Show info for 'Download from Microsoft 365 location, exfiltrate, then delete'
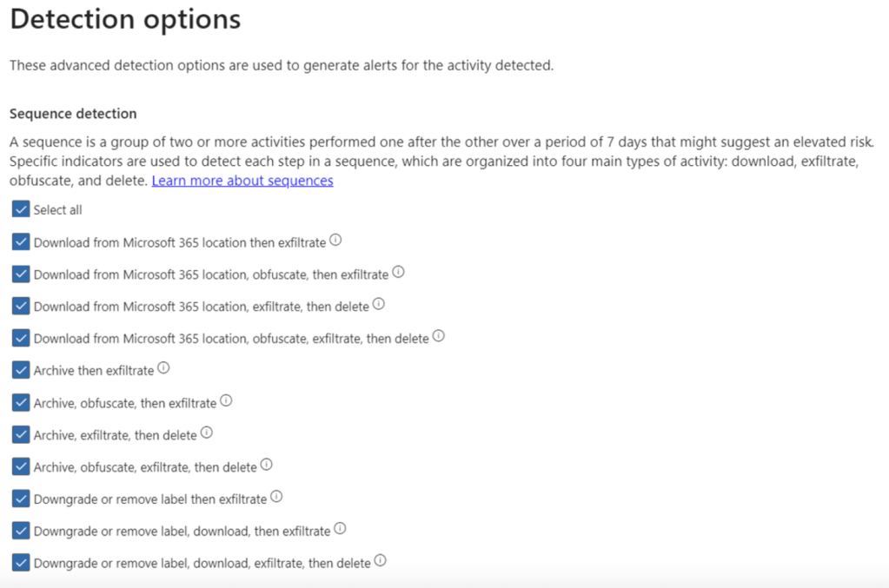889x588 pixels. tap(378, 305)
